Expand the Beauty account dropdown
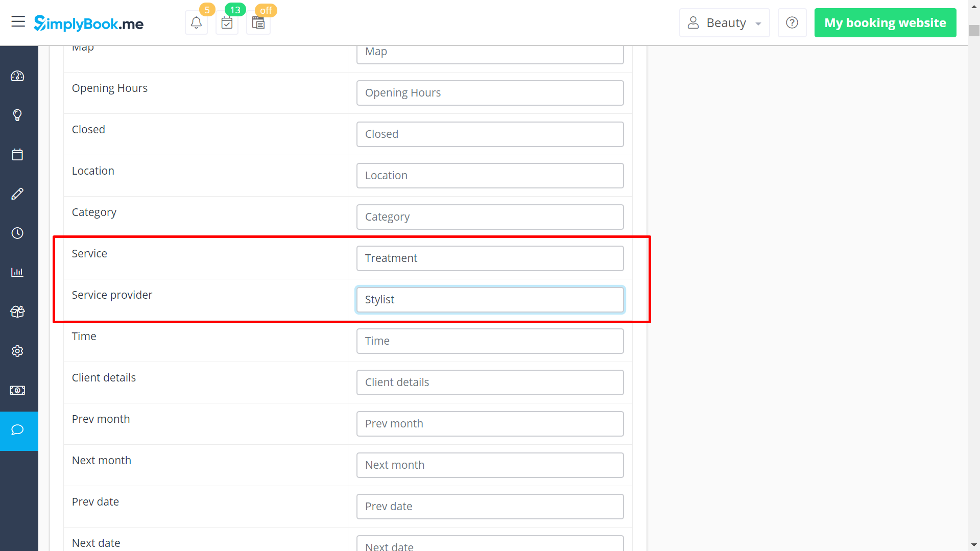The height and width of the screenshot is (551, 980). (724, 22)
